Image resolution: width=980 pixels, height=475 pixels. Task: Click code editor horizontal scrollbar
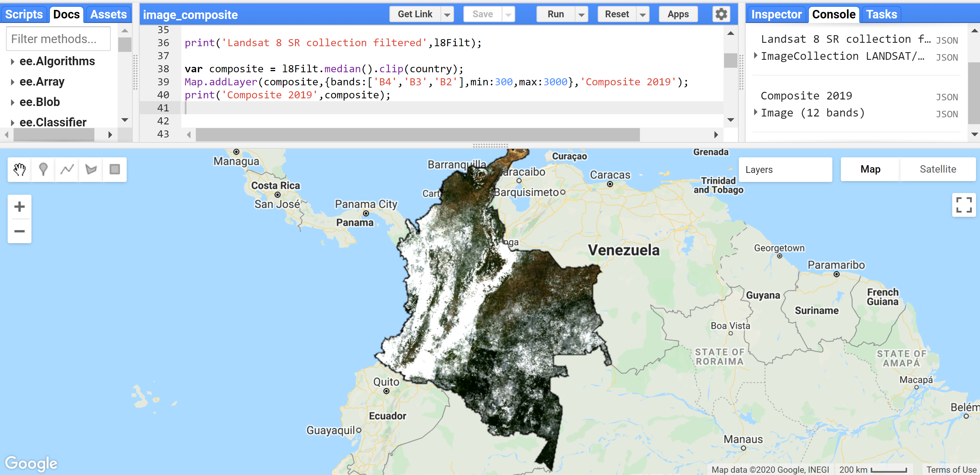point(417,135)
